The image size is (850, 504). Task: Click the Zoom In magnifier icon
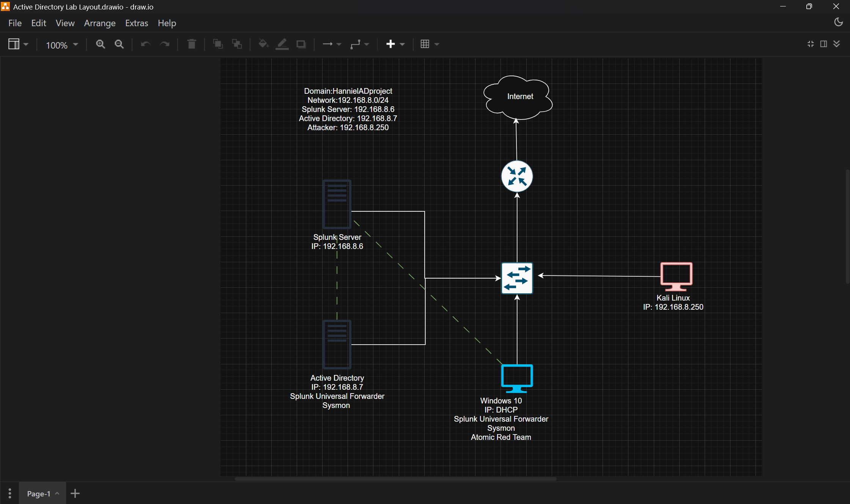coord(100,44)
